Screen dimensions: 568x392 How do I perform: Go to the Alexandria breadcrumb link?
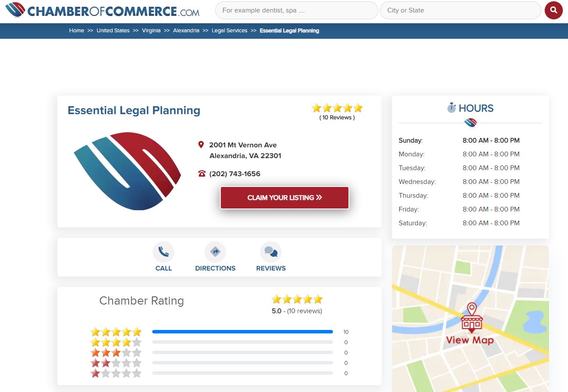[186, 31]
